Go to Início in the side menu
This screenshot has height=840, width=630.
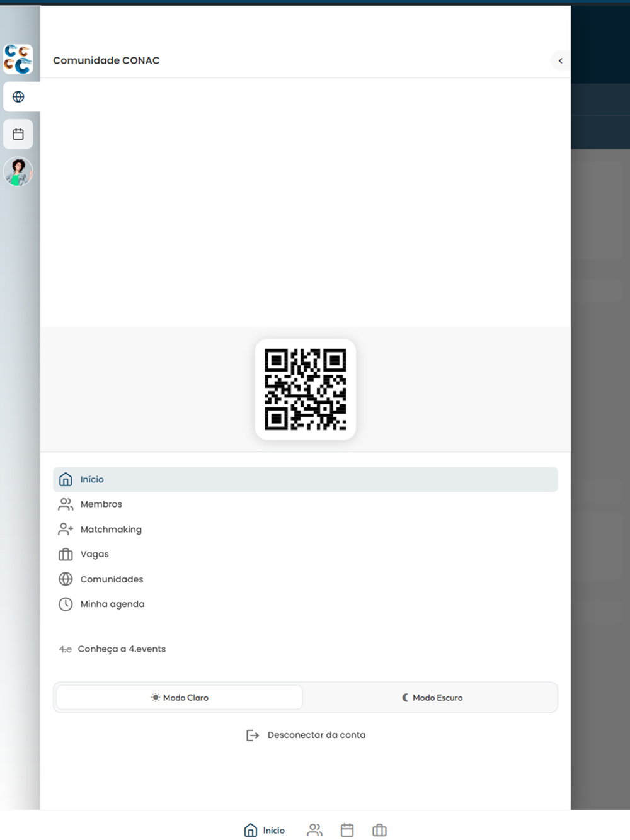[x=305, y=479]
